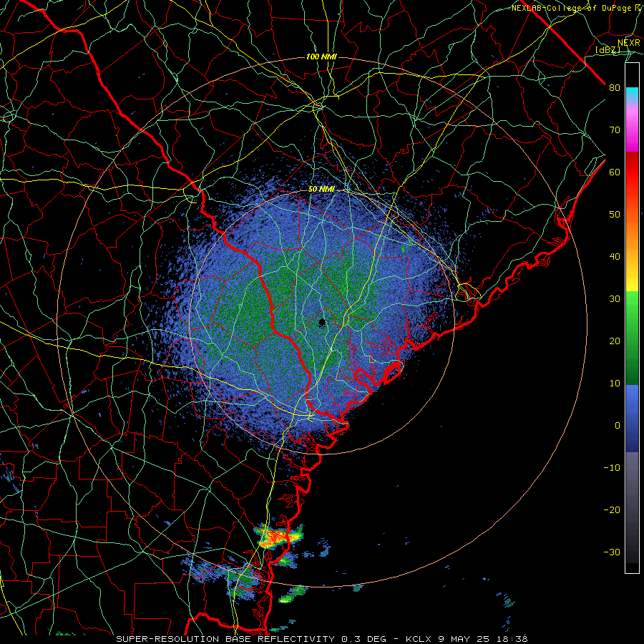The height and width of the screenshot is (644, 644).
Task: Click the 10 value on the color scale
Action: tap(615, 384)
